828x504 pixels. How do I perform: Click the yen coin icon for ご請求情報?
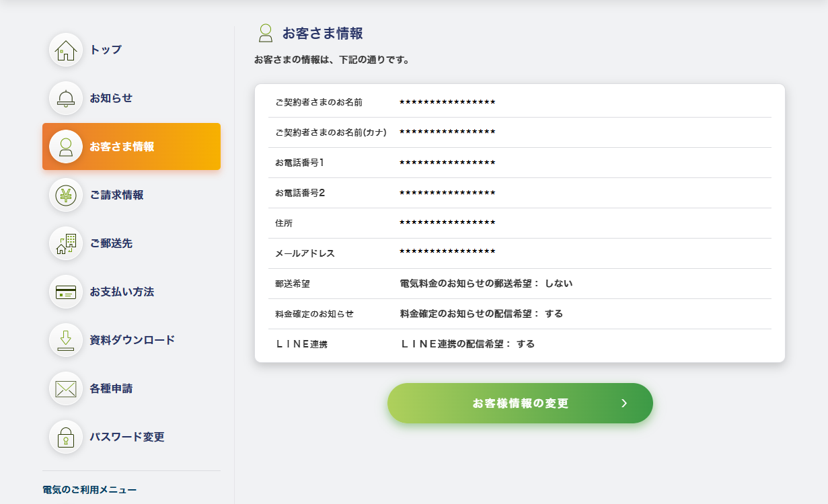click(66, 195)
